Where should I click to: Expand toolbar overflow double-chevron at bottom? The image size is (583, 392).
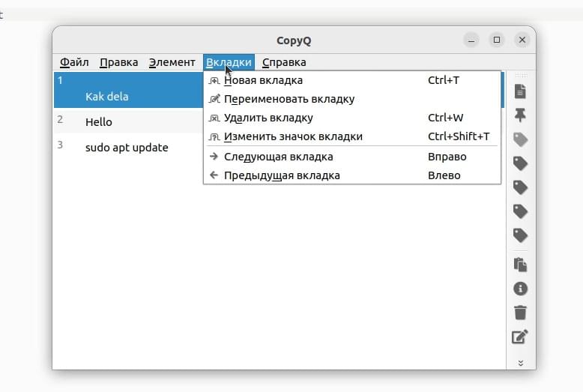521,363
